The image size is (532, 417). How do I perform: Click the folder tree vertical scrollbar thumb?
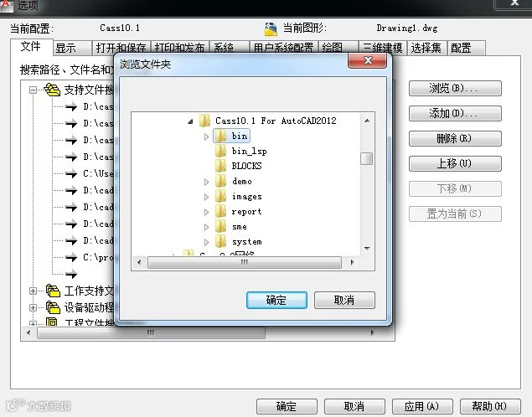tap(367, 158)
